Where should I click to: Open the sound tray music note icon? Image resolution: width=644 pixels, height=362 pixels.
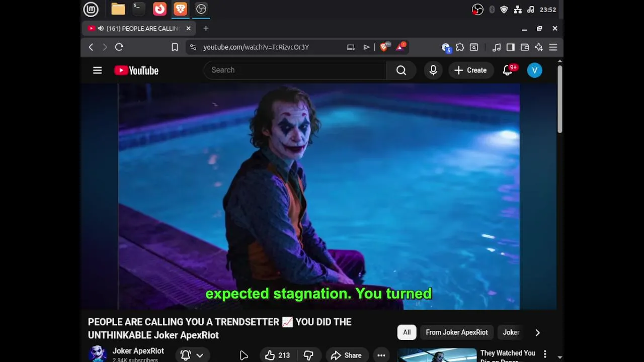[x=530, y=10]
